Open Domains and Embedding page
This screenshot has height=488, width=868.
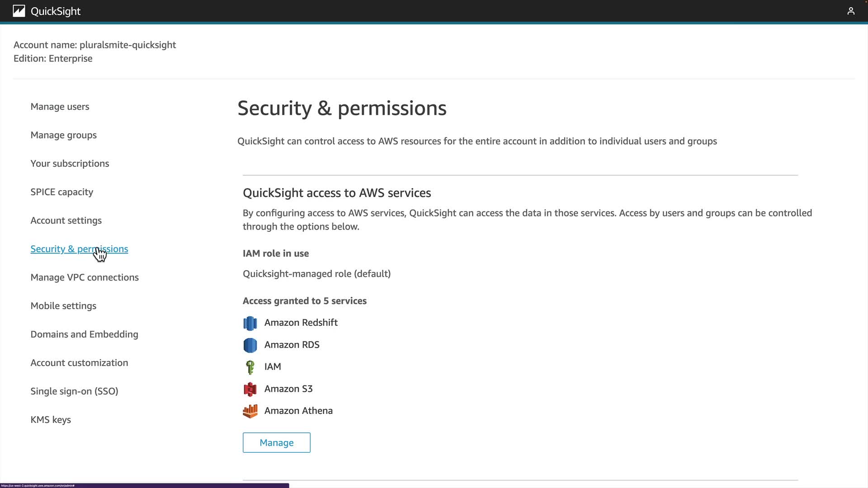[x=84, y=334]
